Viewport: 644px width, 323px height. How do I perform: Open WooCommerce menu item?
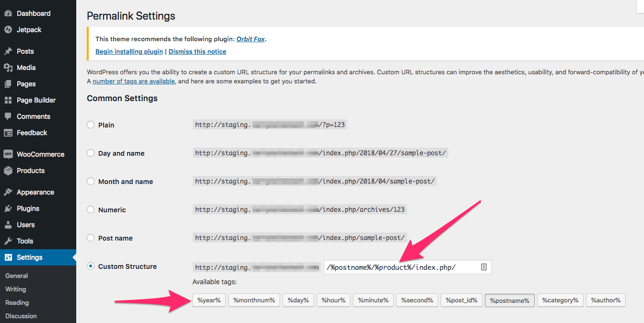[x=38, y=154]
